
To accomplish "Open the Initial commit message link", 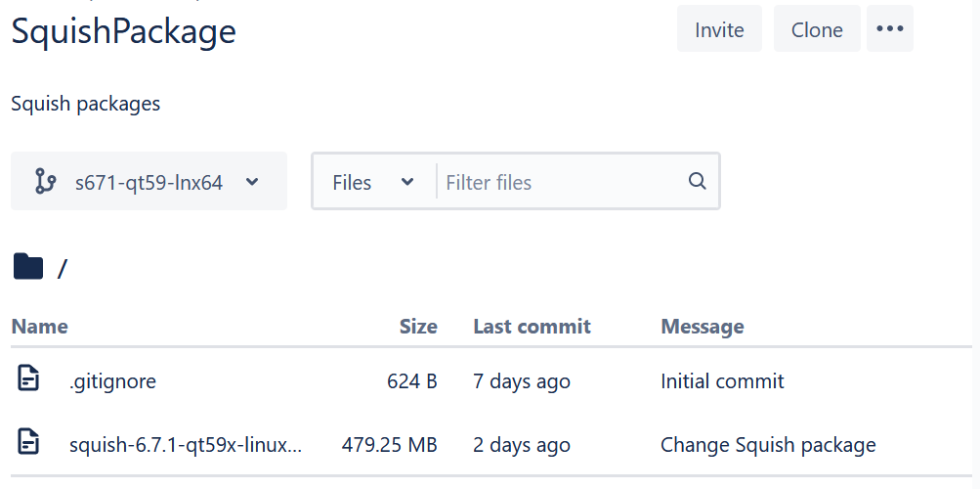I will tap(722, 381).
